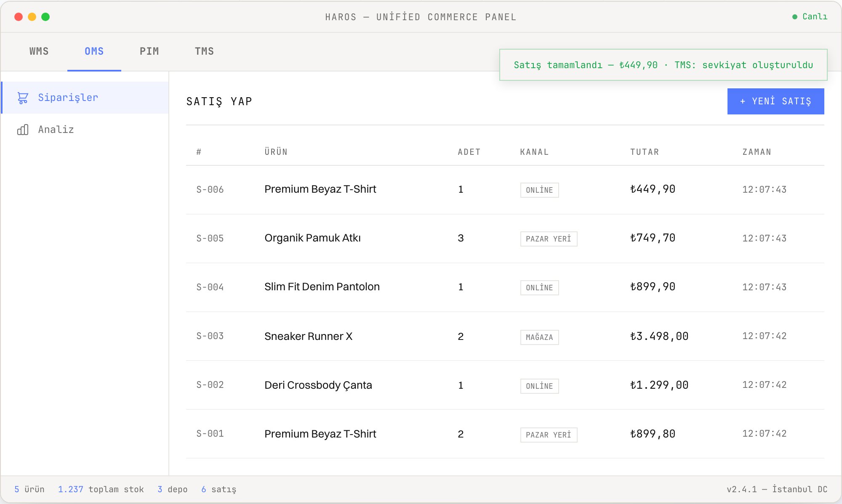Viewport: 842px width, 504px height.
Task: Click the ONLİNE badge in row S-004
Action: (539, 288)
